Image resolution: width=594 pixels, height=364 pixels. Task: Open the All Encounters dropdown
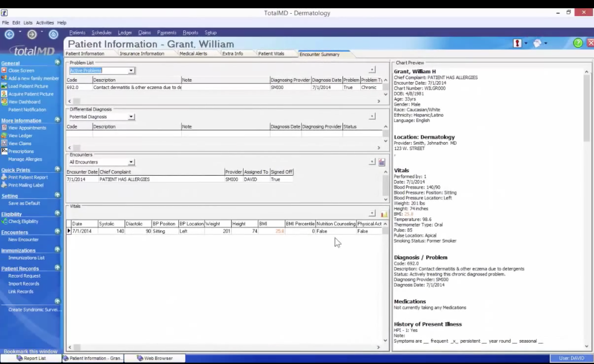[x=131, y=162]
